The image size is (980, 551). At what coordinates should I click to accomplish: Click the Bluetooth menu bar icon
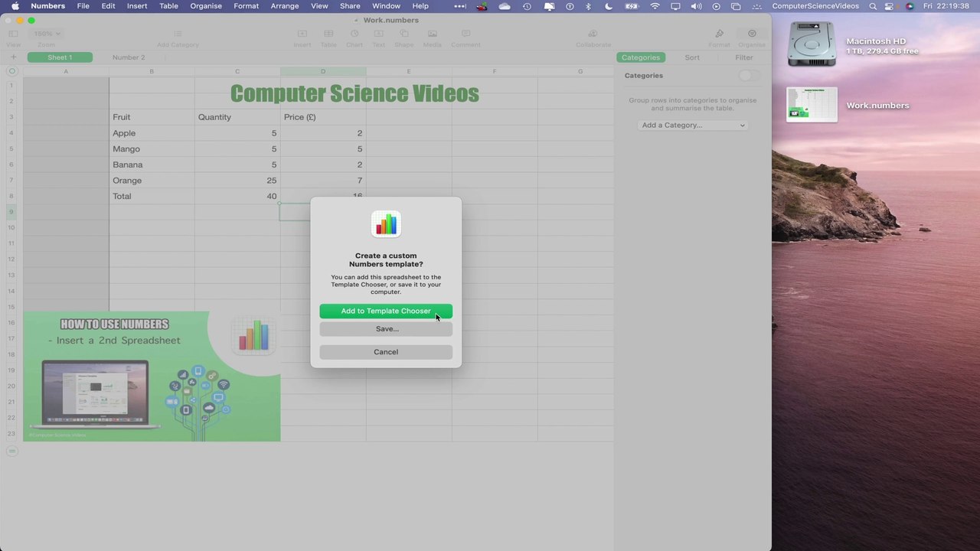pyautogui.click(x=589, y=6)
